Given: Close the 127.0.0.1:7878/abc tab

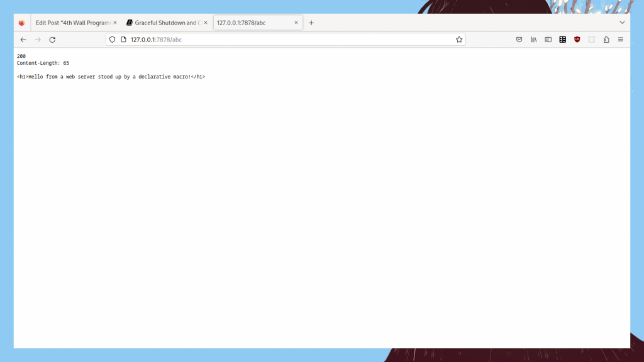Looking at the screenshot, I should [x=296, y=23].
